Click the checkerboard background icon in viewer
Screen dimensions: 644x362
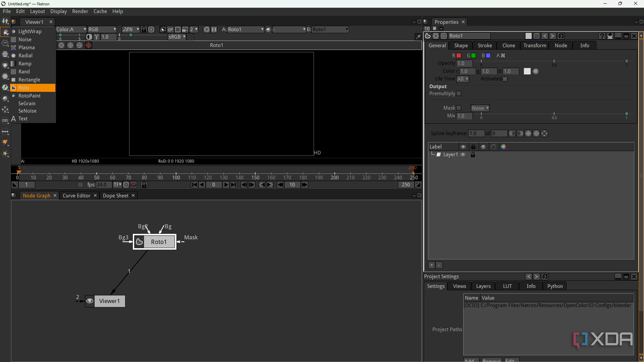click(190, 37)
